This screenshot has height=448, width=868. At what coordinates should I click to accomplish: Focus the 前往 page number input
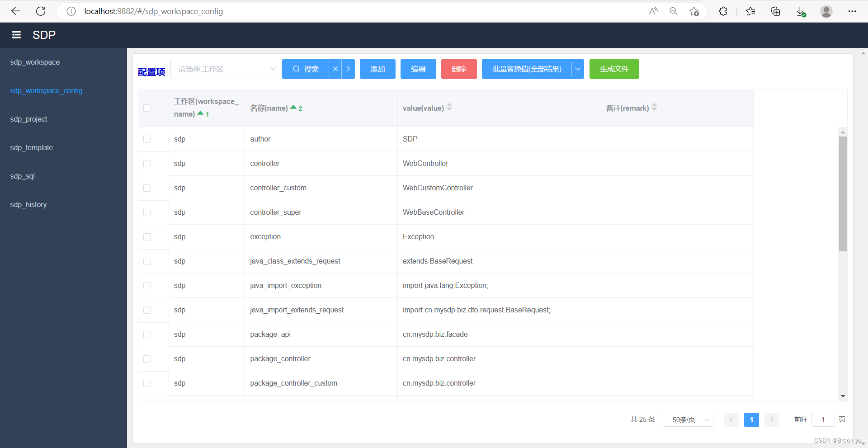point(823,420)
